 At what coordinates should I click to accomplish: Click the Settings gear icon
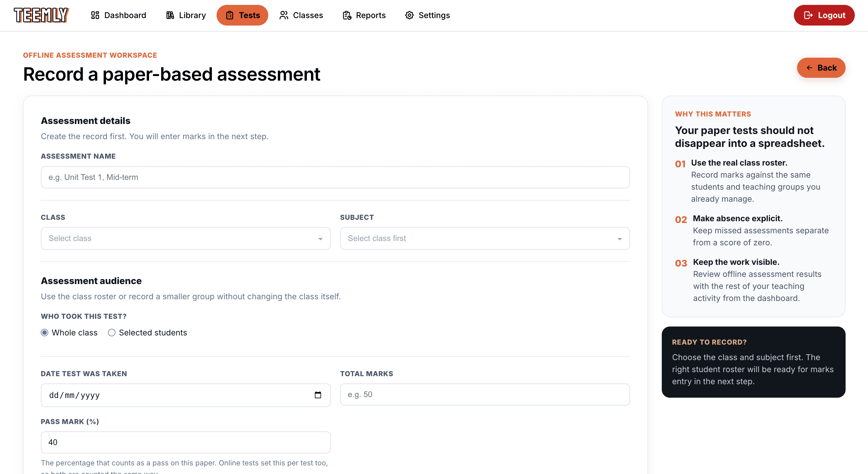(409, 15)
